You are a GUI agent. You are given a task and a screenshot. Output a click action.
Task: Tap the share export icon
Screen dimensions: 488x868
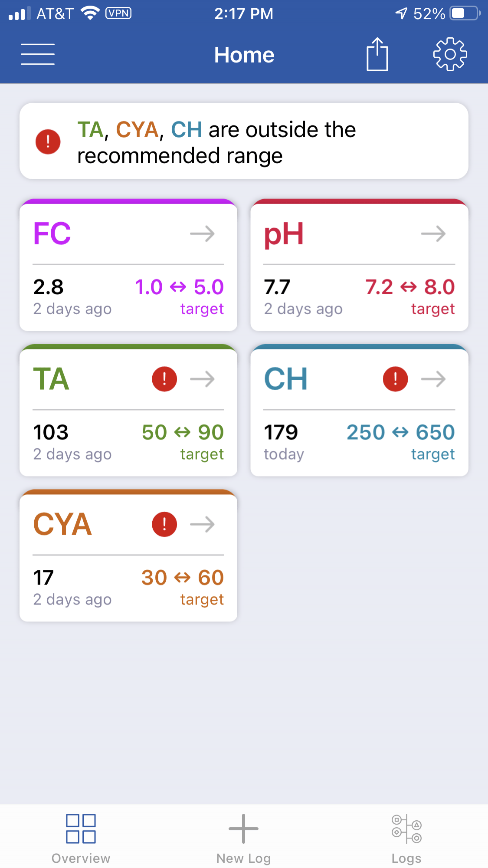(x=377, y=54)
